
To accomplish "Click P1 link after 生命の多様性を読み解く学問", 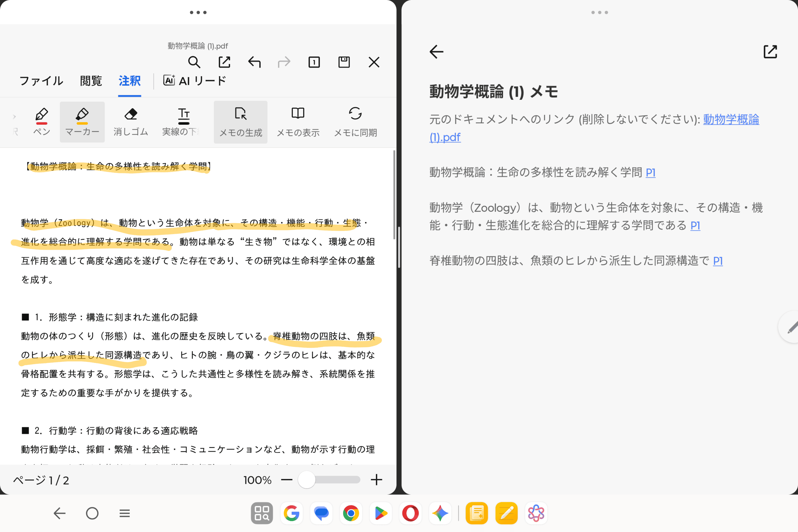I will click(651, 173).
